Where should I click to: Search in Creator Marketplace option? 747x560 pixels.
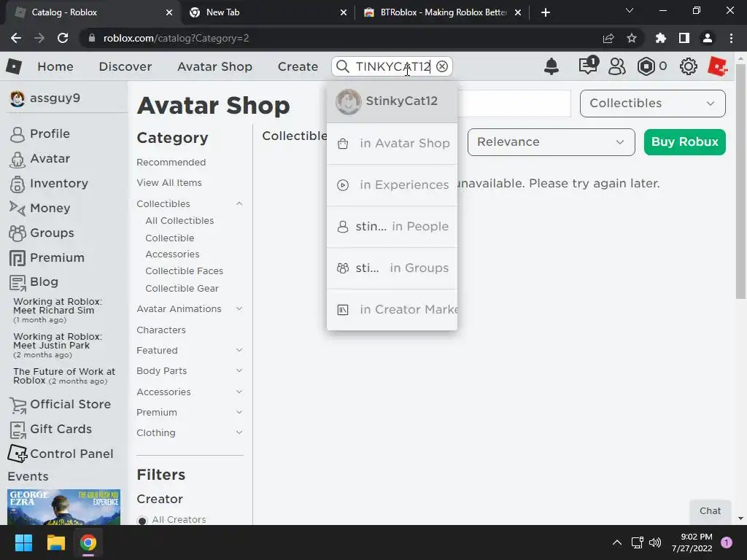(392, 309)
